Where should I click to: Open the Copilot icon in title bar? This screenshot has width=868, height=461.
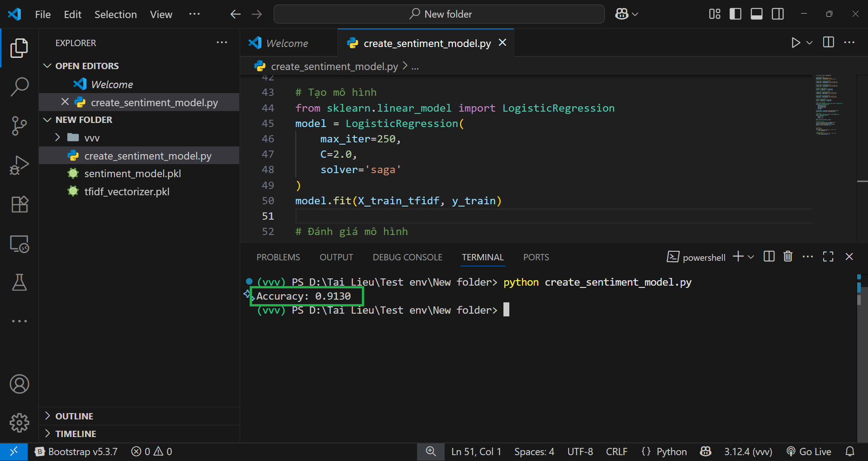click(622, 14)
